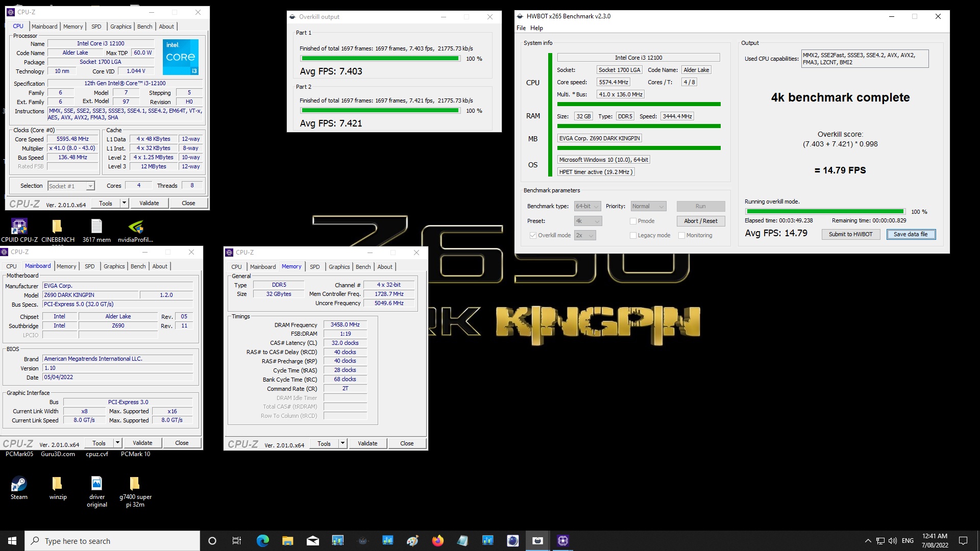Click the Abort / Reset button
Viewport: 980px width, 551px height.
tap(701, 221)
